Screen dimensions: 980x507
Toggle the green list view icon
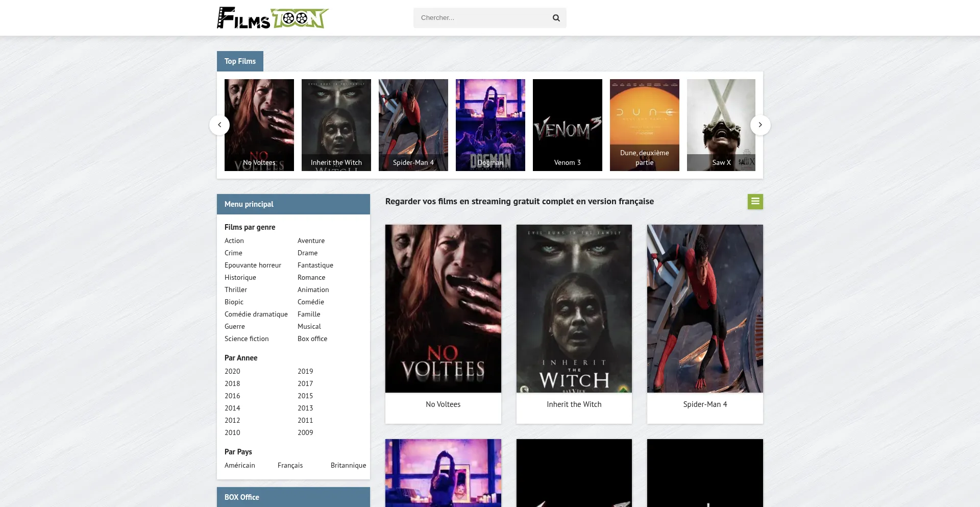tap(755, 202)
